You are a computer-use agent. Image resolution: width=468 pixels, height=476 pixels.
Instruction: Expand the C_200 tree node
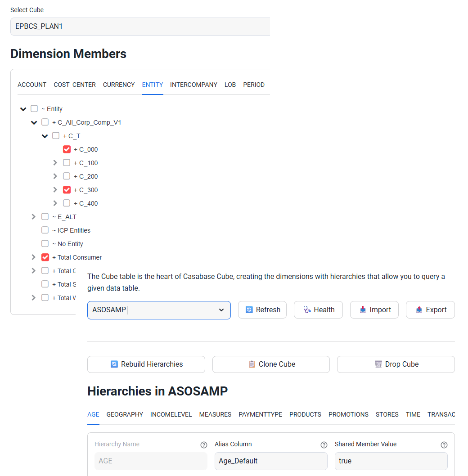tap(55, 176)
